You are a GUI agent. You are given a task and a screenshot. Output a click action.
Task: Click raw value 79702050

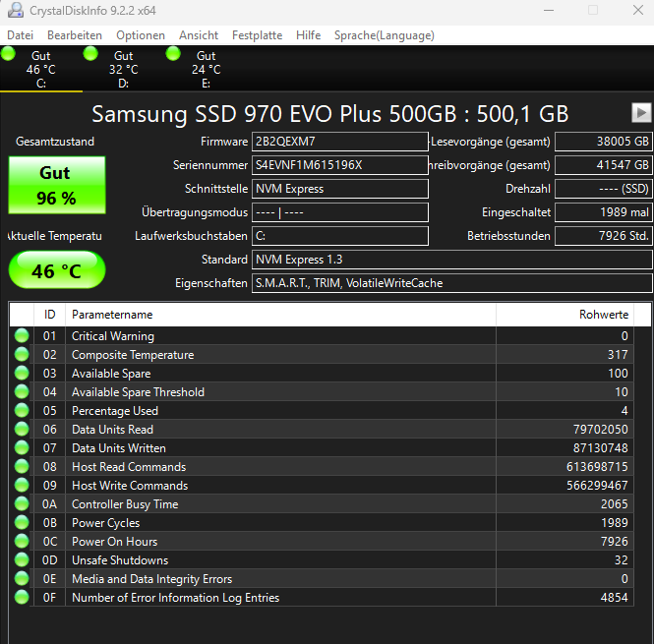click(601, 430)
